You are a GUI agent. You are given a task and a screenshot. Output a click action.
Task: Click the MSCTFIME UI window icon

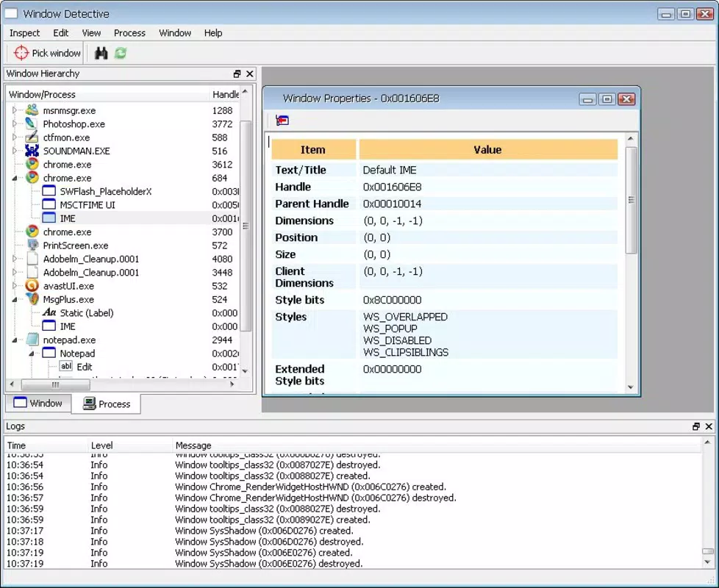click(x=49, y=205)
